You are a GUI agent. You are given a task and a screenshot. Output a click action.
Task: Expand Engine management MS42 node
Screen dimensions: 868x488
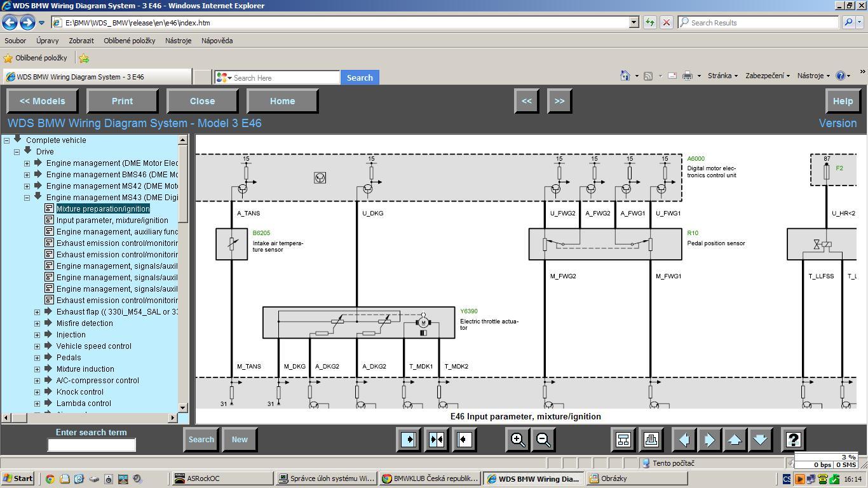tap(27, 186)
